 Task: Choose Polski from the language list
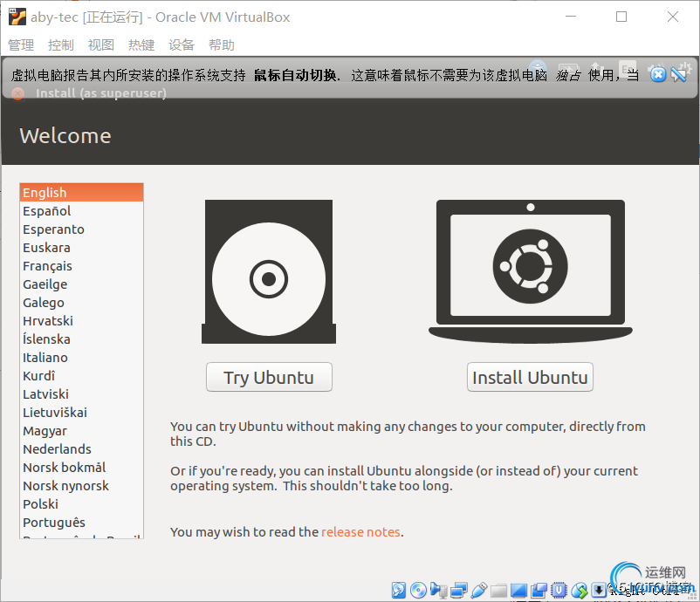point(81,503)
